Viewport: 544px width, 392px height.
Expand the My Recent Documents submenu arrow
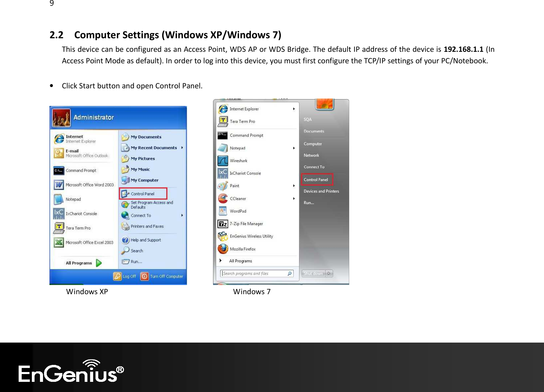click(182, 148)
